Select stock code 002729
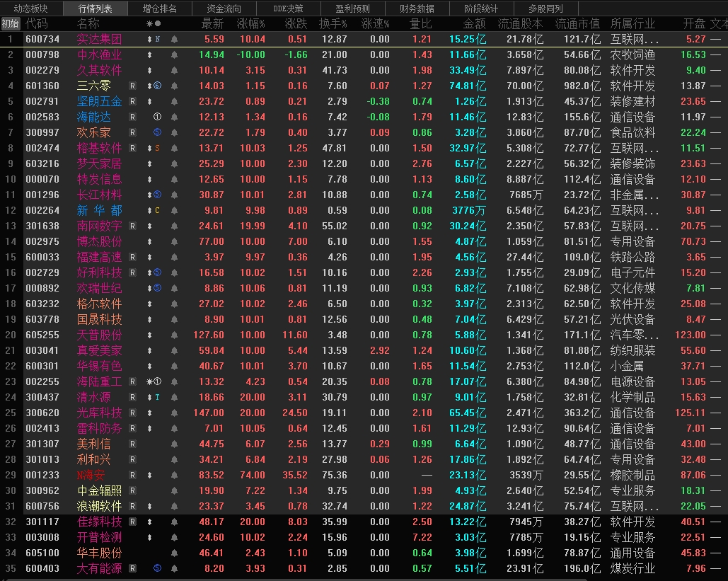 [42, 272]
